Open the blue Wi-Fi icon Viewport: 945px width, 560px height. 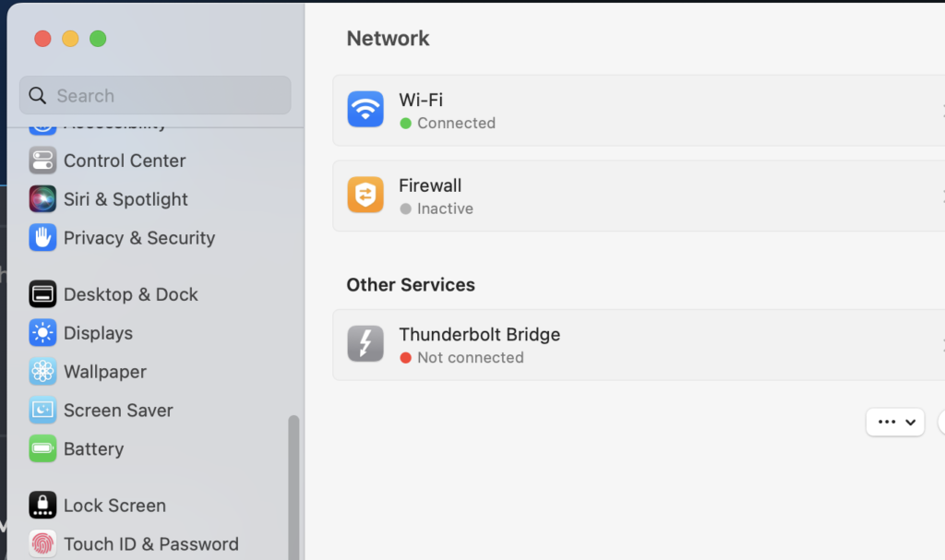(x=365, y=109)
